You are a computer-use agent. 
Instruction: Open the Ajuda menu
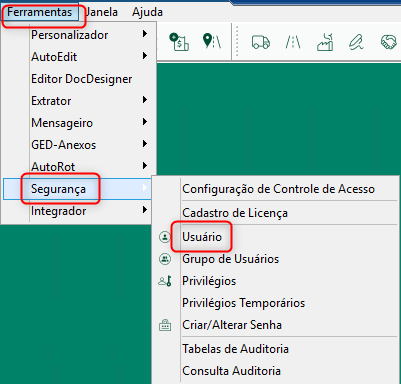[x=147, y=12]
